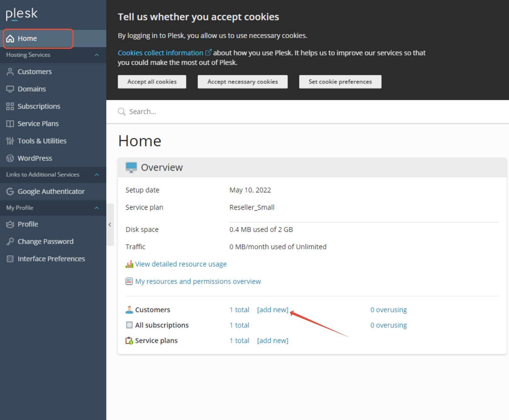
Task: Click the WordPress logo icon in sidebar
Action: pyautogui.click(x=10, y=158)
